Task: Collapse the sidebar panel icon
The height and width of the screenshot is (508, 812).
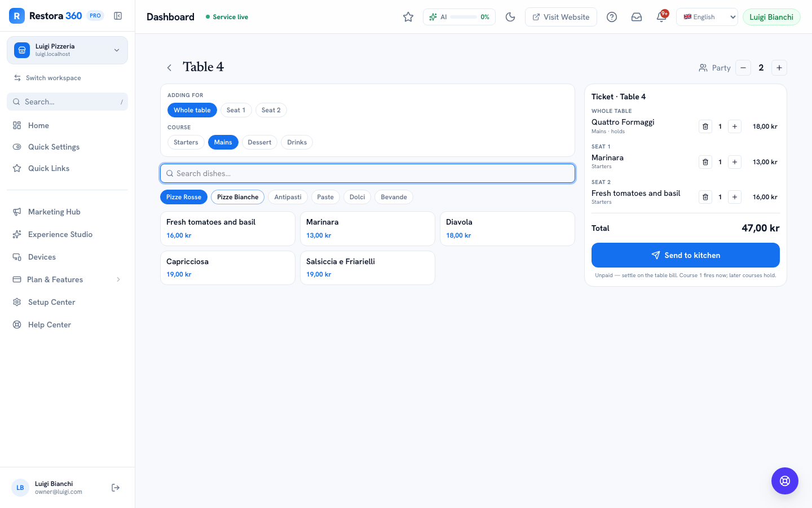Action: pyautogui.click(x=118, y=16)
